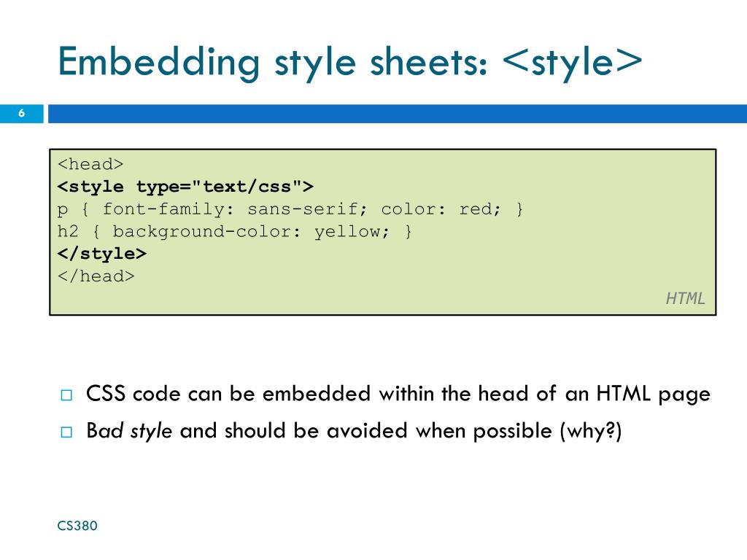The height and width of the screenshot is (560, 747).
Task: Click the CS380 footer label
Action: [77, 526]
